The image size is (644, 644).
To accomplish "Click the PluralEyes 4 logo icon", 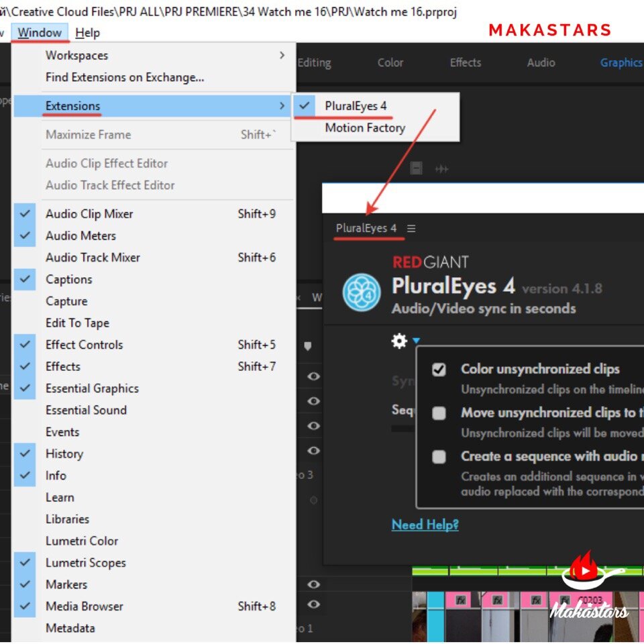I will point(362,292).
